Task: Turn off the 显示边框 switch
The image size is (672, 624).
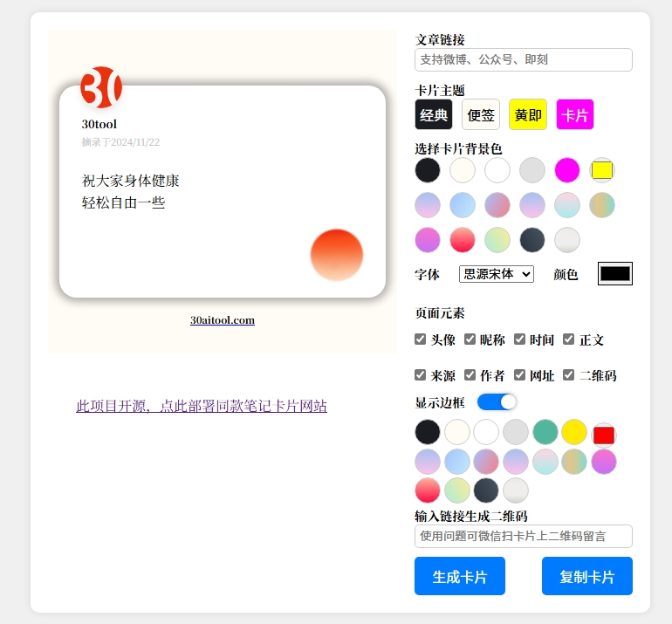Action: (497, 402)
